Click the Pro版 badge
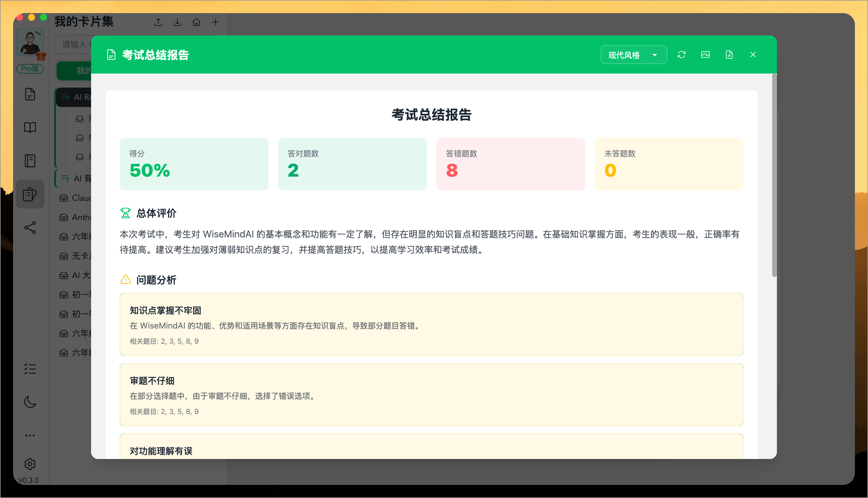This screenshot has height=498, width=868. click(30, 69)
